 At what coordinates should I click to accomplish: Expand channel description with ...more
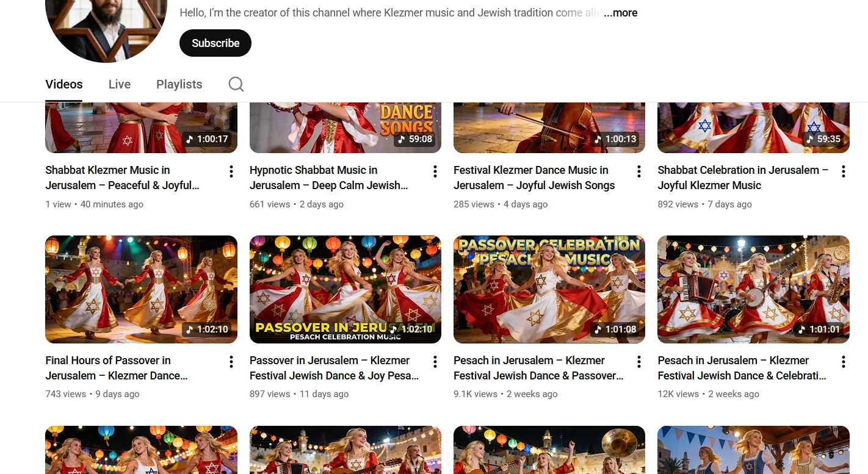click(621, 13)
